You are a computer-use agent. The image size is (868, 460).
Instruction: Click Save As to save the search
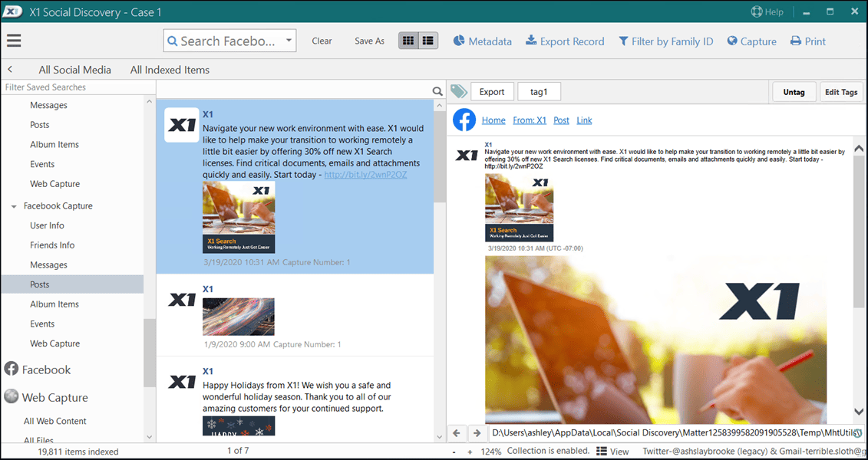[369, 41]
